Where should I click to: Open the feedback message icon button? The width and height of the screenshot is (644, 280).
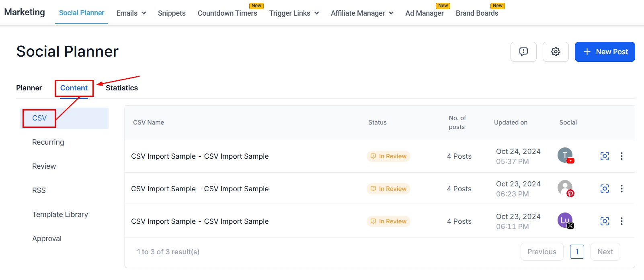[x=523, y=52]
